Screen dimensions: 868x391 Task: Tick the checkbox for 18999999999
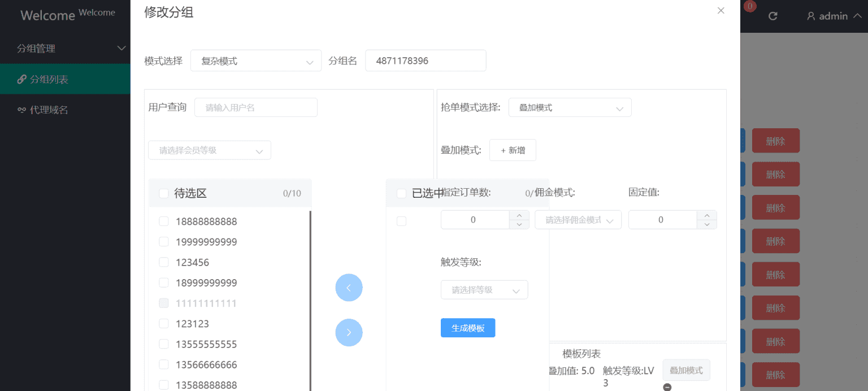pos(164,282)
